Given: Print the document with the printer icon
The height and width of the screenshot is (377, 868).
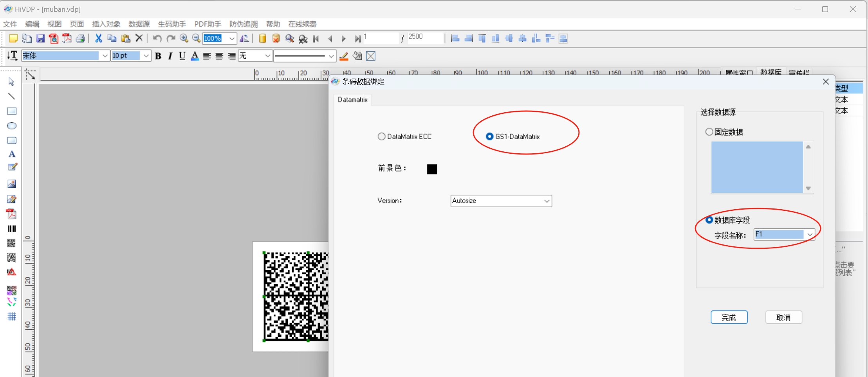Looking at the screenshot, I should point(80,38).
